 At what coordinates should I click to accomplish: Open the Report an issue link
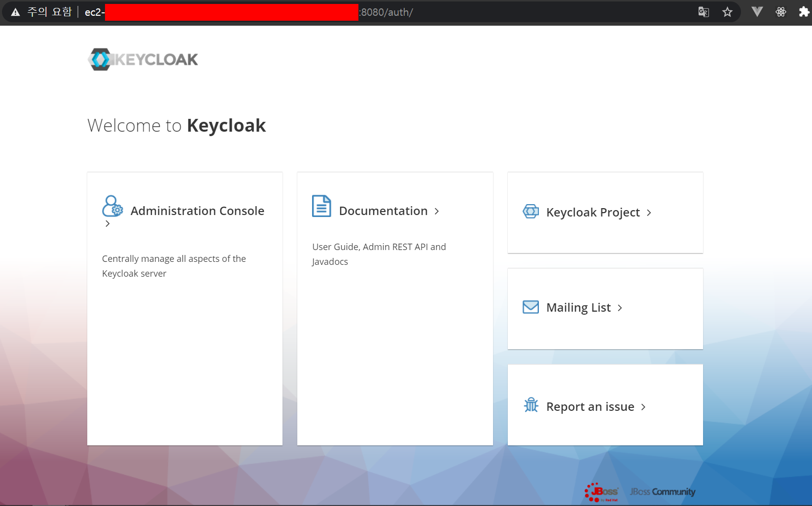coord(590,407)
